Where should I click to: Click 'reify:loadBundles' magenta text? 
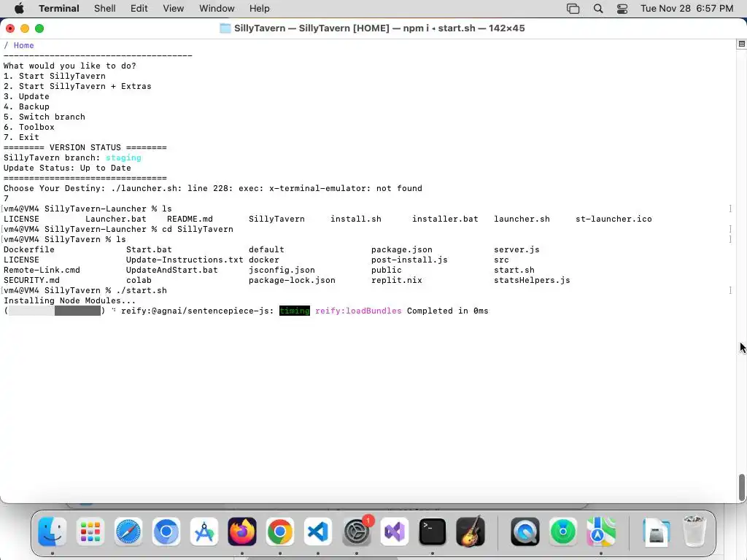point(358,311)
